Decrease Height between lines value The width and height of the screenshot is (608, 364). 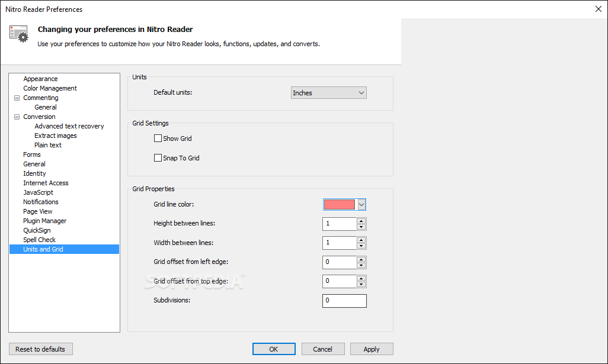coord(361,227)
